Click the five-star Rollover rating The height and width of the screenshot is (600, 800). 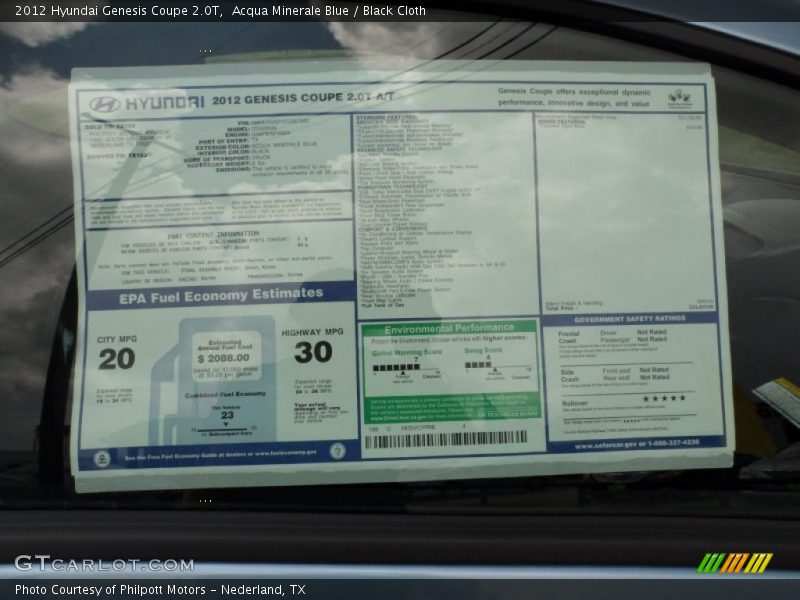click(664, 398)
